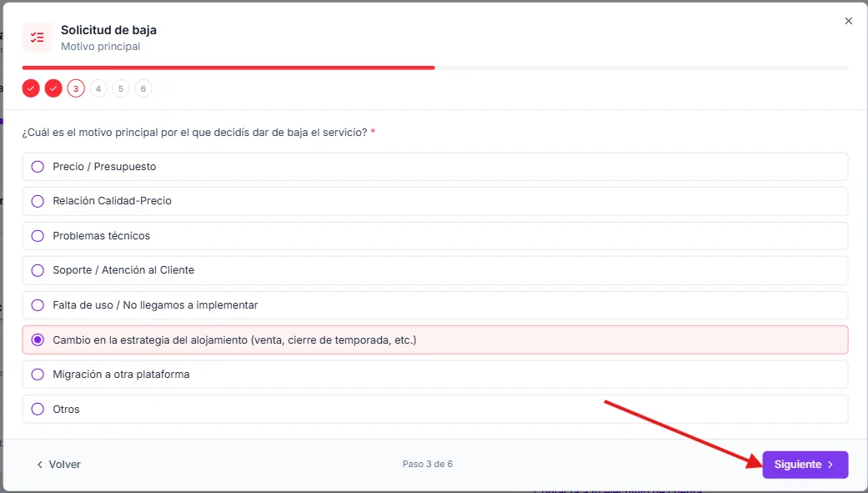Image resolution: width=868 pixels, height=493 pixels.
Task: Select the Otros radio option
Action: [435, 410]
